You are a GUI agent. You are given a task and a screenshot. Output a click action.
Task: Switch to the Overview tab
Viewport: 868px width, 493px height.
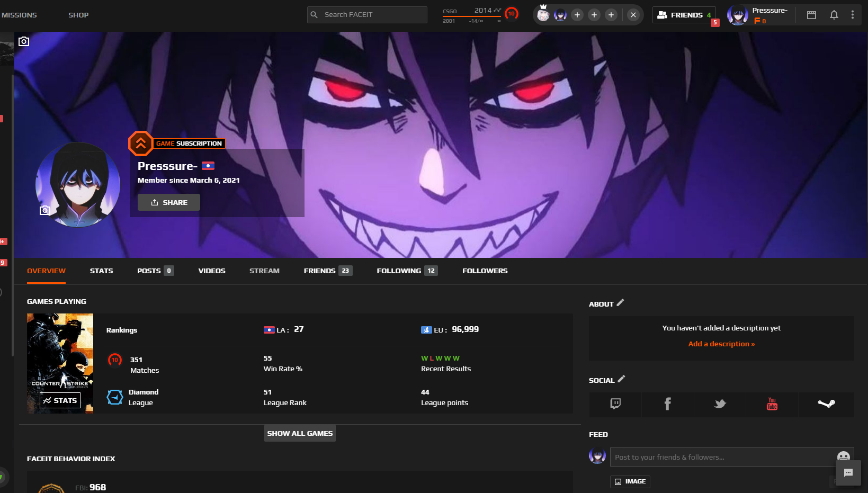click(x=47, y=271)
